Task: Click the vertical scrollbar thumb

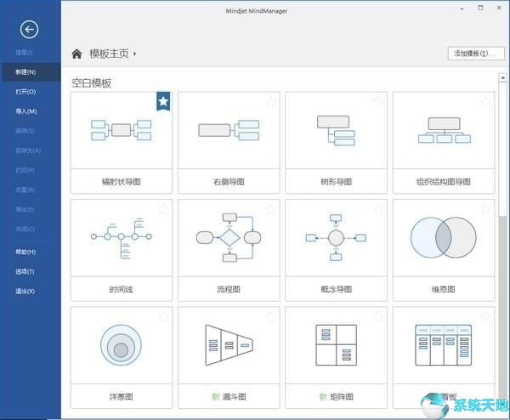Action: pyautogui.click(x=502, y=150)
